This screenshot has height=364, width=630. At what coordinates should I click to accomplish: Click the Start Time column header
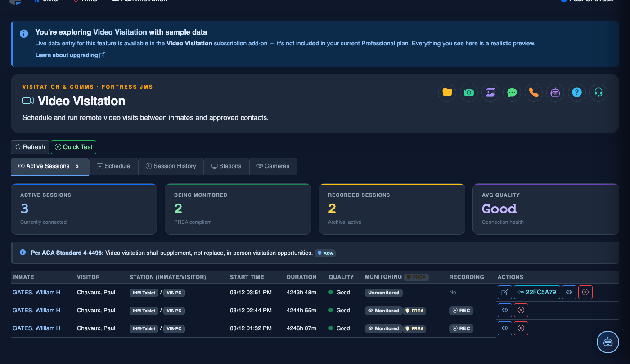[x=247, y=277]
